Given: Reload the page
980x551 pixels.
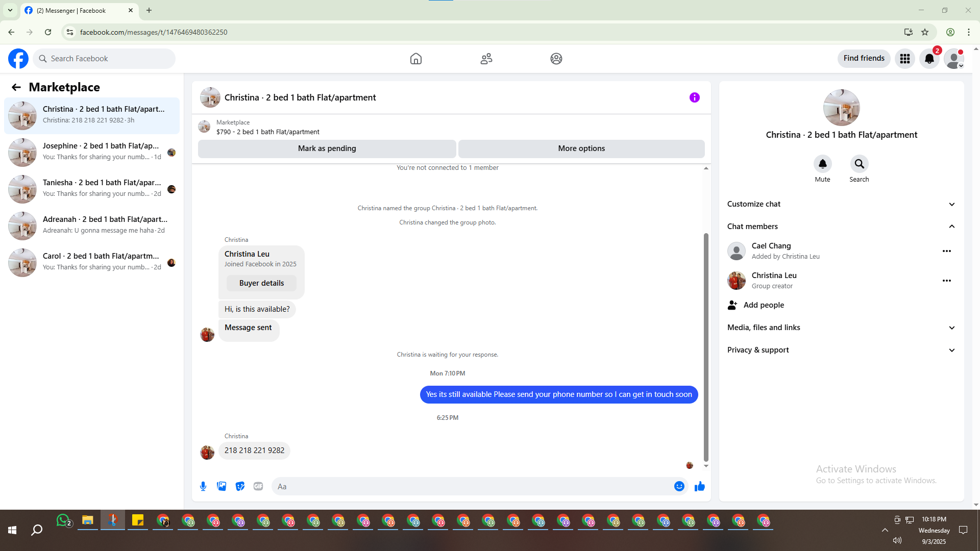Looking at the screenshot, I should (48, 32).
